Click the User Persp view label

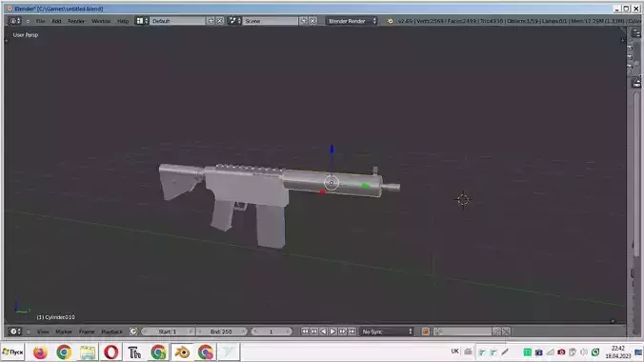coord(26,35)
